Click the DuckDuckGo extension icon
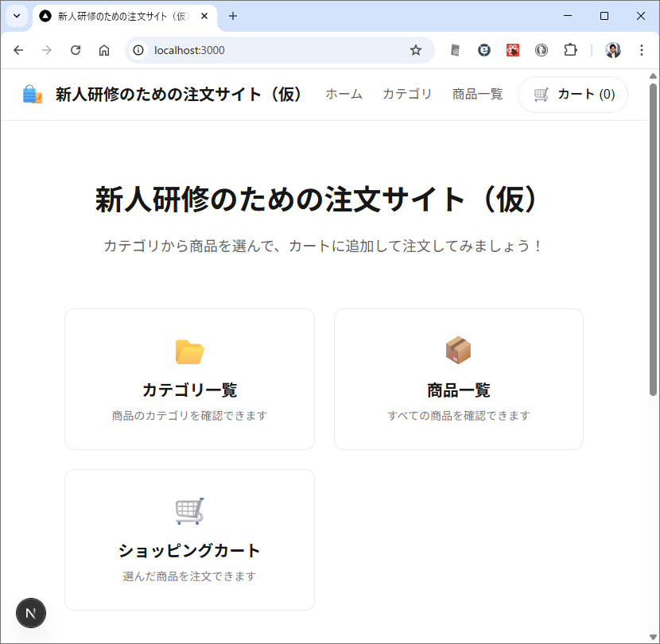The width and height of the screenshot is (660, 644). click(x=541, y=50)
